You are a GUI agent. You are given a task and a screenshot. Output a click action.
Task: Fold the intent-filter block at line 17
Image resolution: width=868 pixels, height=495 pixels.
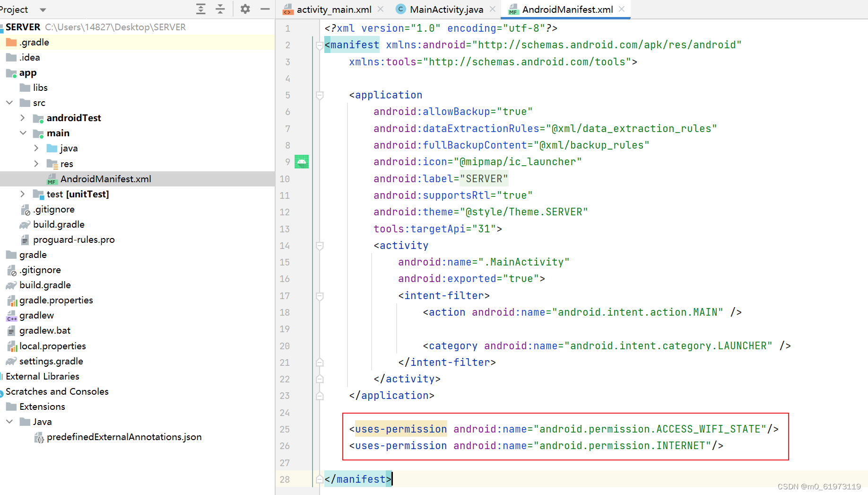320,296
